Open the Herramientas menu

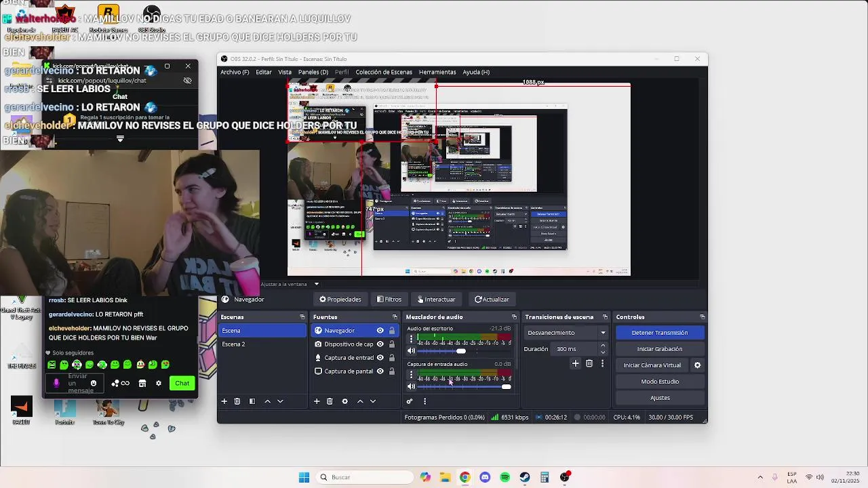(437, 72)
